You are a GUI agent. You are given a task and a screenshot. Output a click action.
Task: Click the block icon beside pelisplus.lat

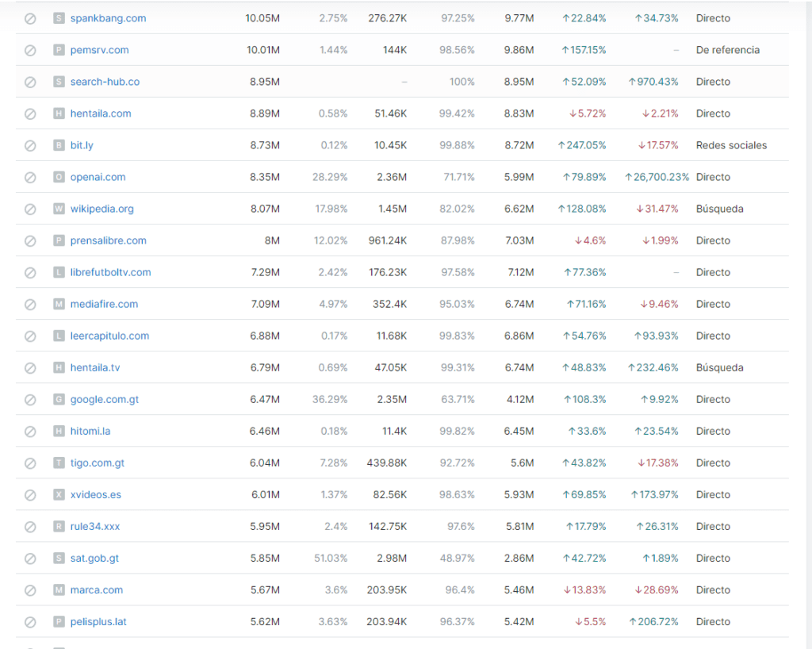[30, 621]
